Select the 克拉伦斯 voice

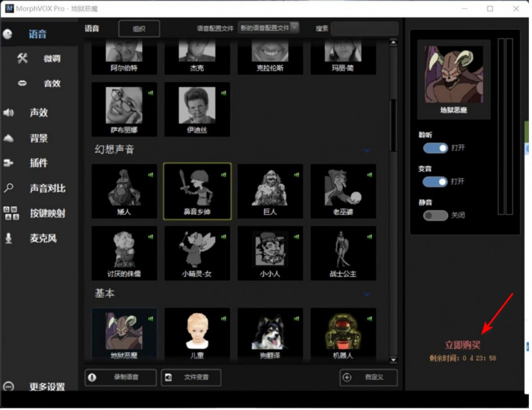pyautogui.click(x=270, y=57)
